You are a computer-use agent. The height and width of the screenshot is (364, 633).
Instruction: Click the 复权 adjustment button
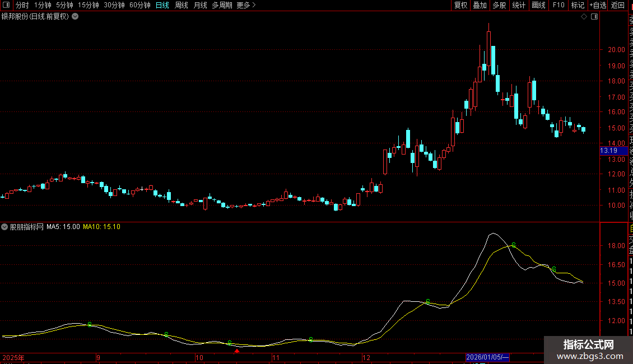click(460, 5)
